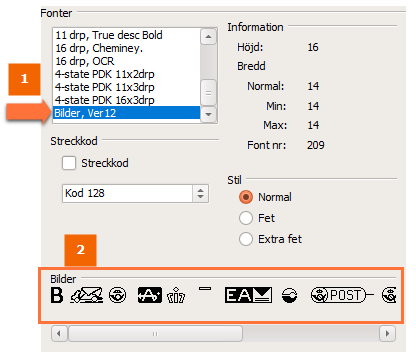Screen dimensions: 416x362
Task: Pick the hand-with-envelope image glyph
Action: point(87,295)
